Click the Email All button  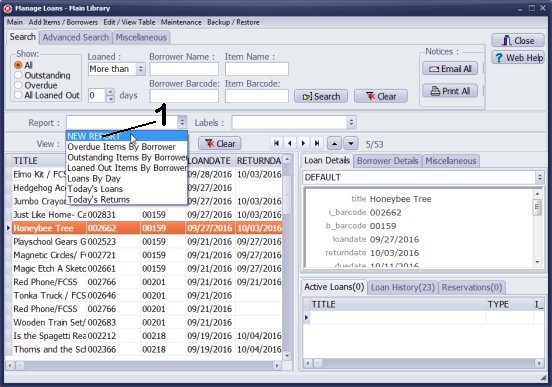click(x=450, y=69)
